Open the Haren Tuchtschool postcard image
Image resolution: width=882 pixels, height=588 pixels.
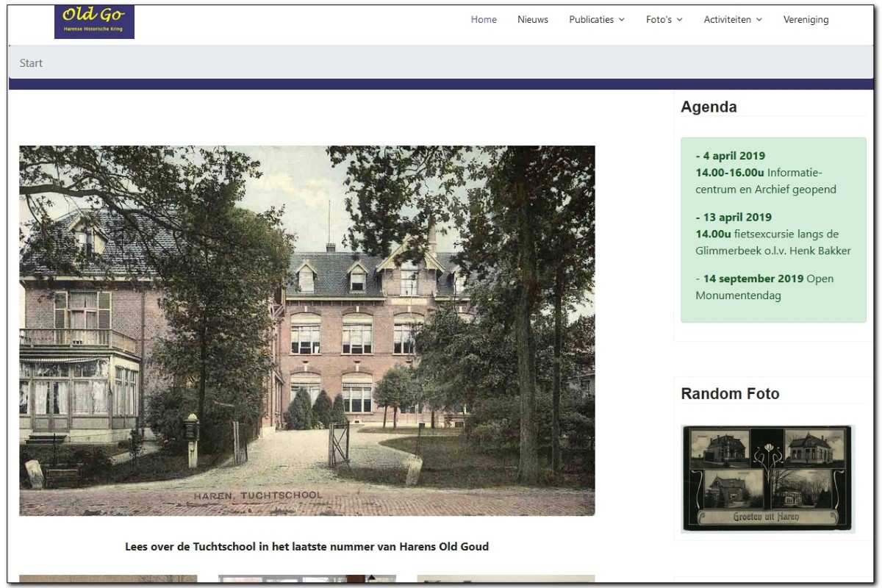(x=307, y=331)
